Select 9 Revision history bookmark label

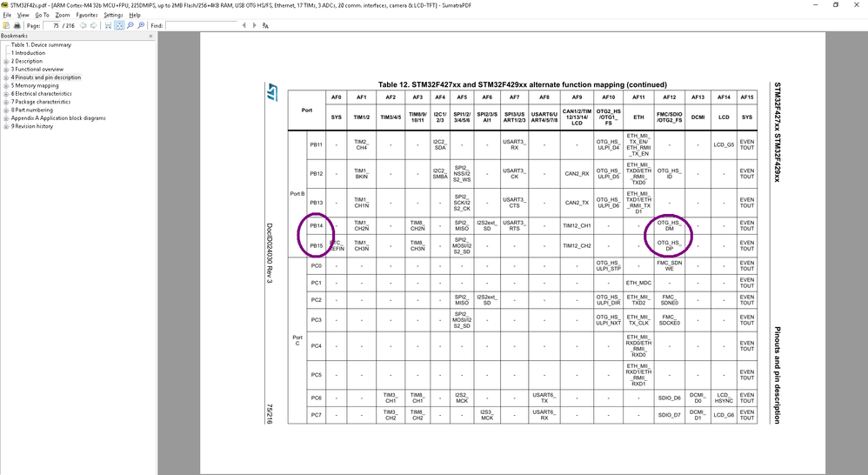[31, 126]
